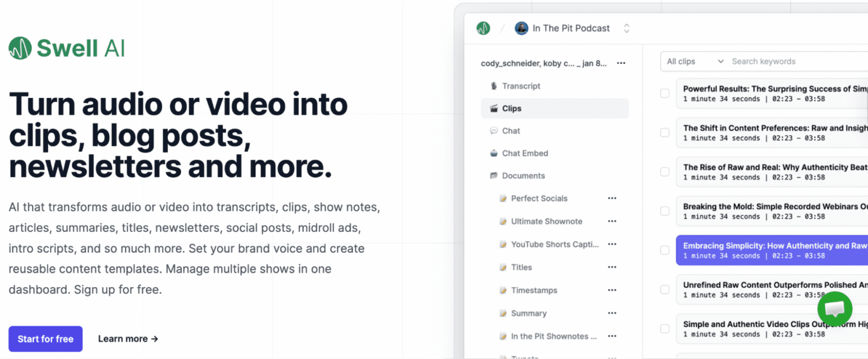The image size is (868, 359).
Task: Click the robot icon beside Chat Embed
Action: [x=494, y=153]
